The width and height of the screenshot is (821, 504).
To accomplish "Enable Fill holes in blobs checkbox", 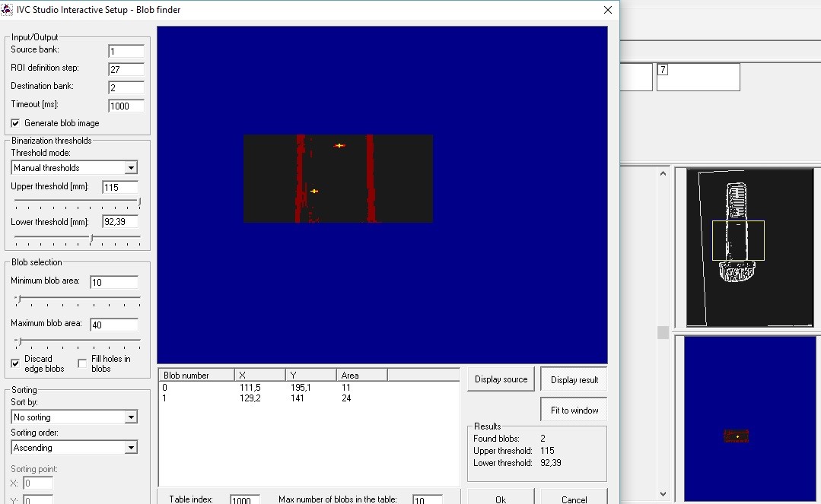I will pyautogui.click(x=82, y=363).
